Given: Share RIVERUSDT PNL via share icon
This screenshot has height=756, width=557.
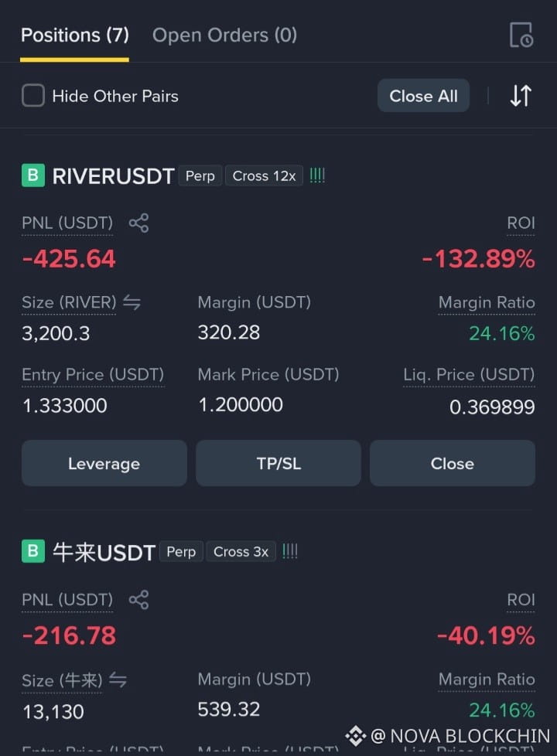Looking at the screenshot, I should 138,223.
